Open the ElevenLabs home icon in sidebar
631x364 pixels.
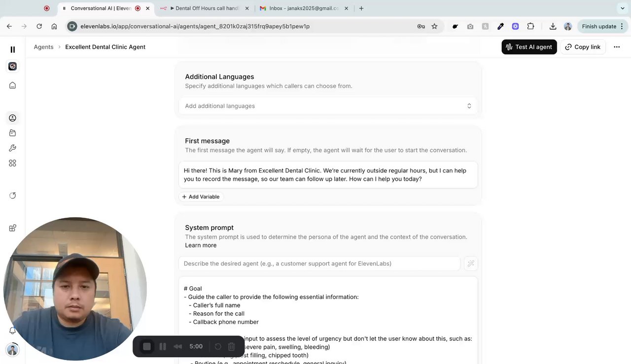click(x=13, y=85)
